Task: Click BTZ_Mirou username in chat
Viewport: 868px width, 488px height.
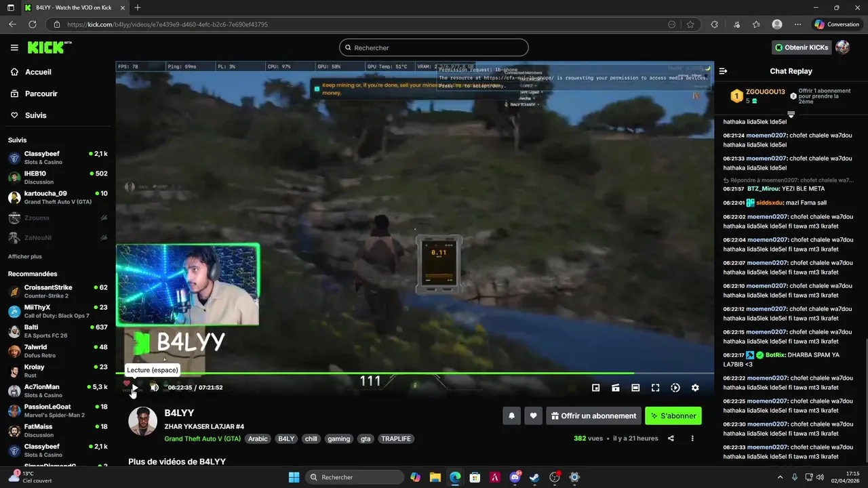Action: click(x=763, y=188)
